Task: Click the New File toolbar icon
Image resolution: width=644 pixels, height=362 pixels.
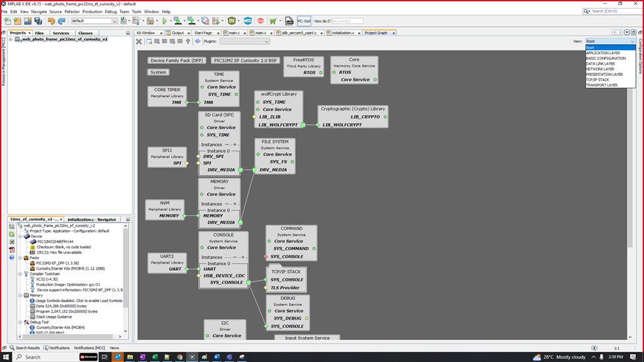Action: click(x=7, y=21)
